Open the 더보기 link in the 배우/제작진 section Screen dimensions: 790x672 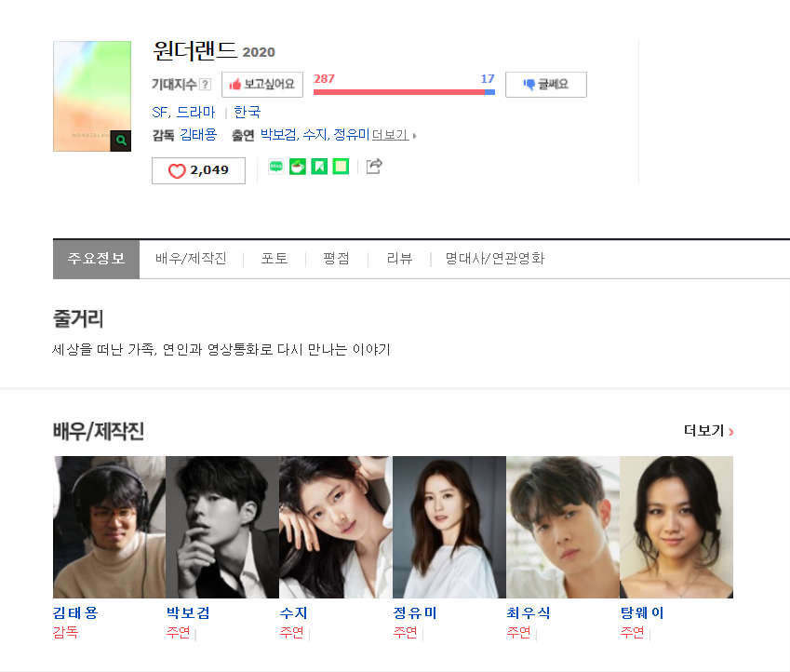pos(708,431)
